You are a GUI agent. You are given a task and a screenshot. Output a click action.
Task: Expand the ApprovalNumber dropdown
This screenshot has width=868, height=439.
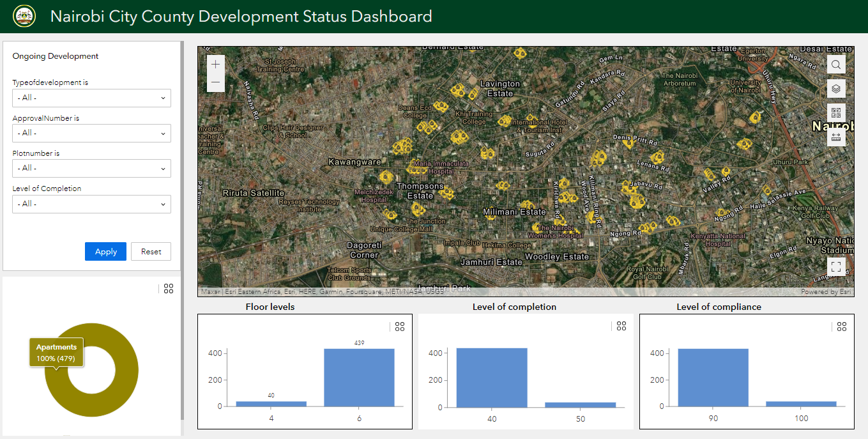[91, 133]
